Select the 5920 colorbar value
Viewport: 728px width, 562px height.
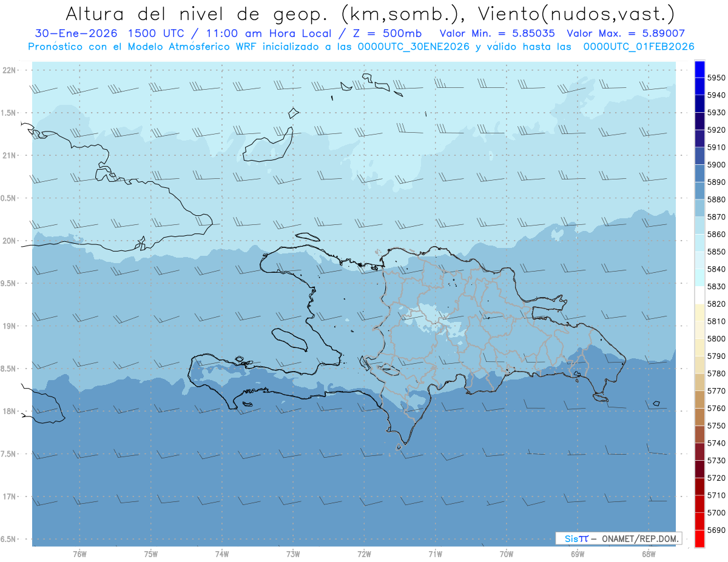pos(716,130)
